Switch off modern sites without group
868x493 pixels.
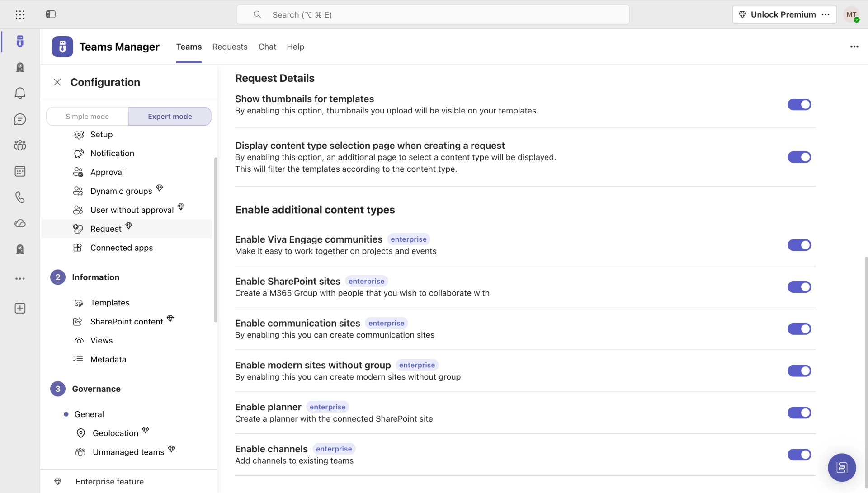click(x=799, y=371)
